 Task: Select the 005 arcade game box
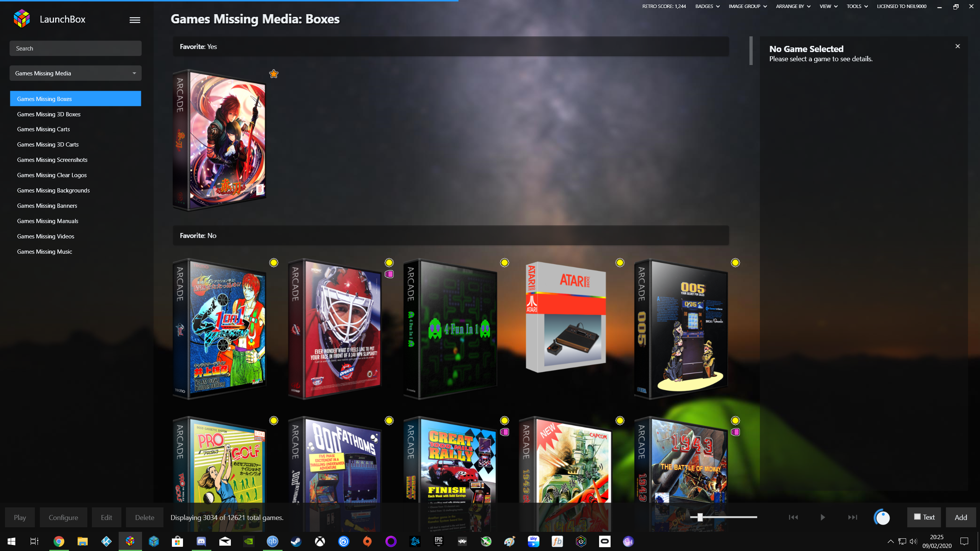click(681, 329)
